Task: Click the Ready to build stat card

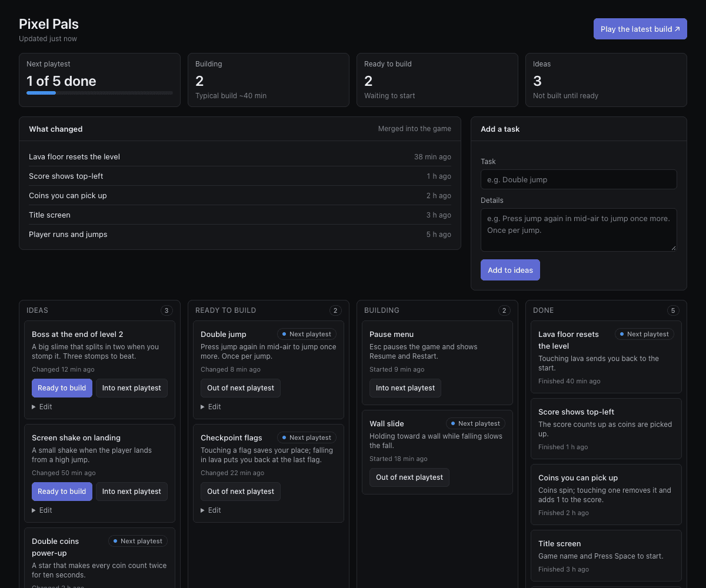Action: 437,80
